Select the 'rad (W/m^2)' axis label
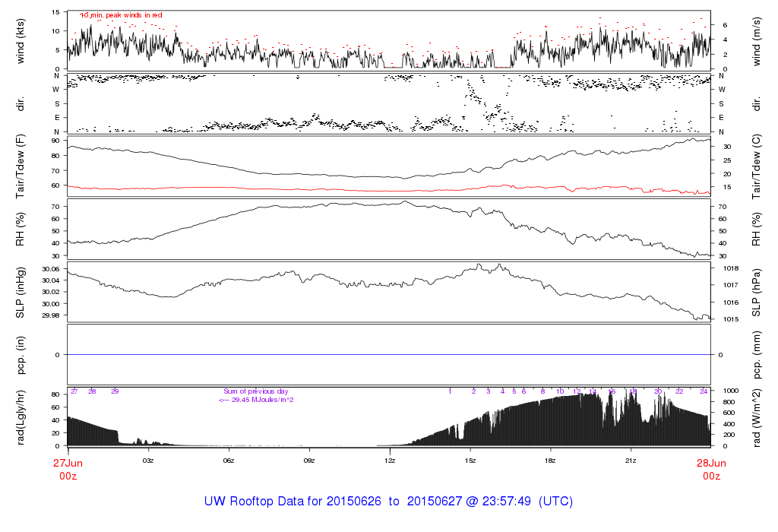The image size is (778, 532). [757, 418]
